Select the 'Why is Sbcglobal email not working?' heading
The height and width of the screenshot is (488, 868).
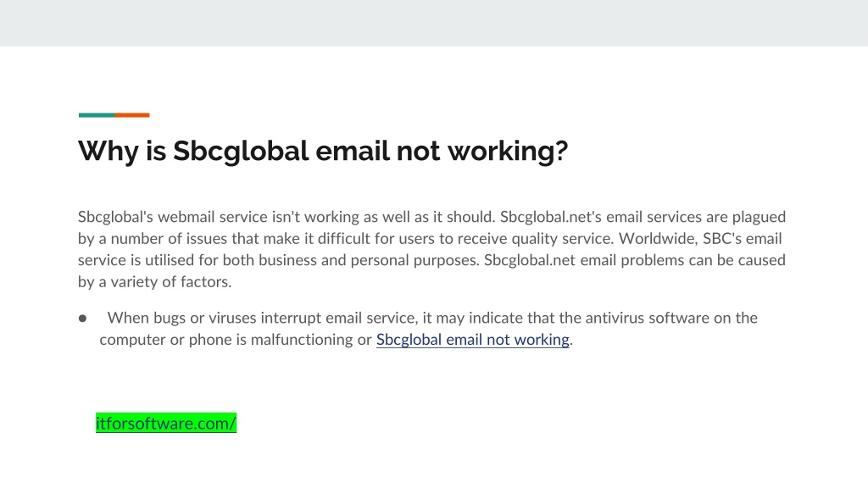[x=323, y=151]
